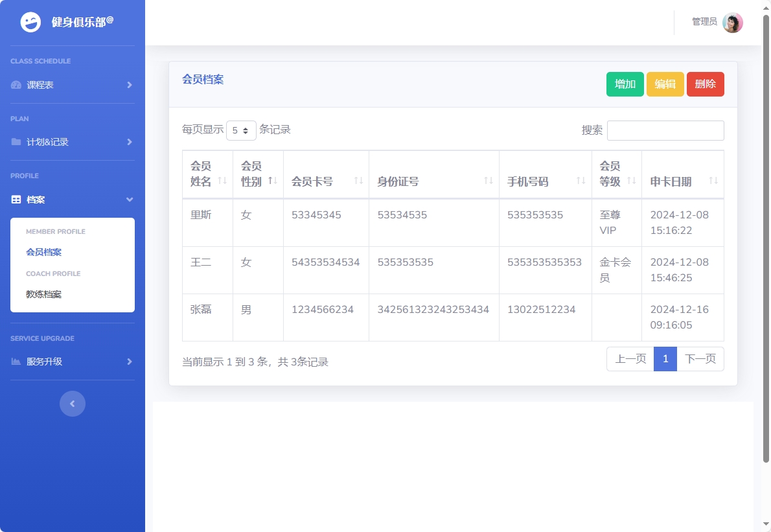Expand the 课程表 menu via its chevron
Viewport: 771px width, 532px height.
coord(128,84)
